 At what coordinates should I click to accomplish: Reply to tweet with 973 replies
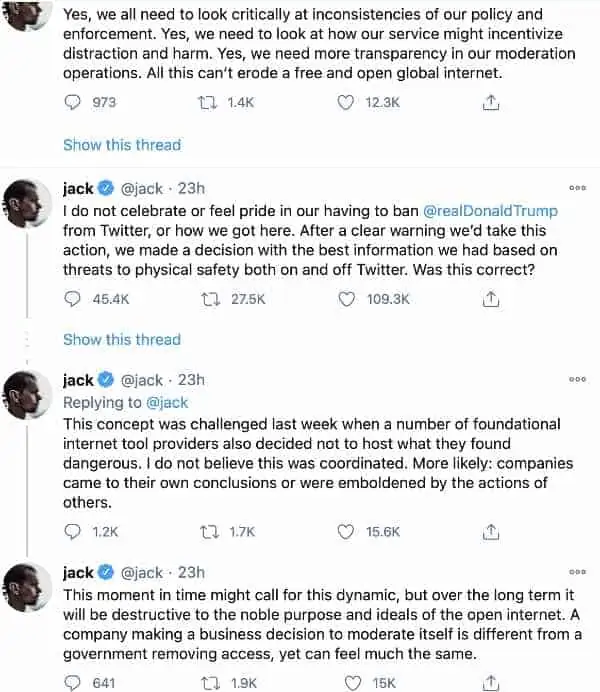72,102
